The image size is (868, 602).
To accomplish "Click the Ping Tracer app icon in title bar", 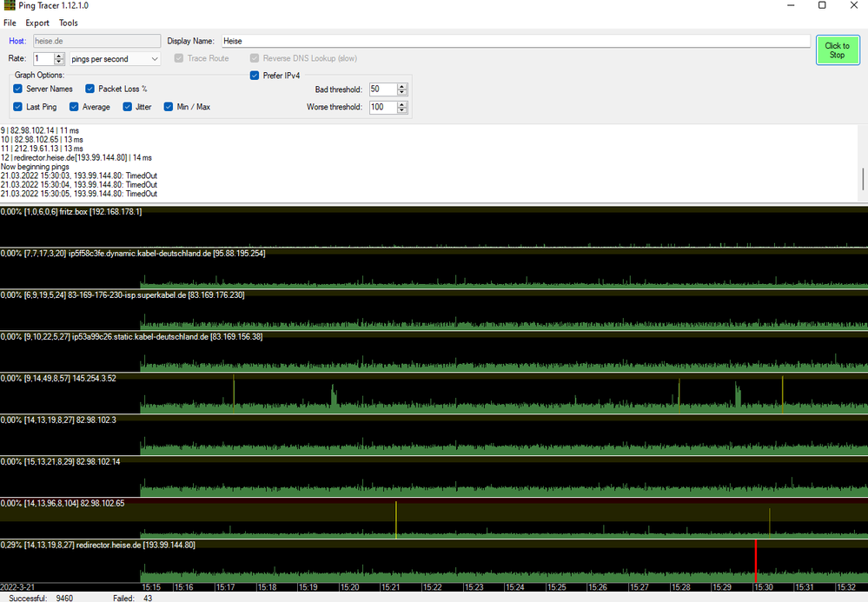I will pyautogui.click(x=9, y=6).
